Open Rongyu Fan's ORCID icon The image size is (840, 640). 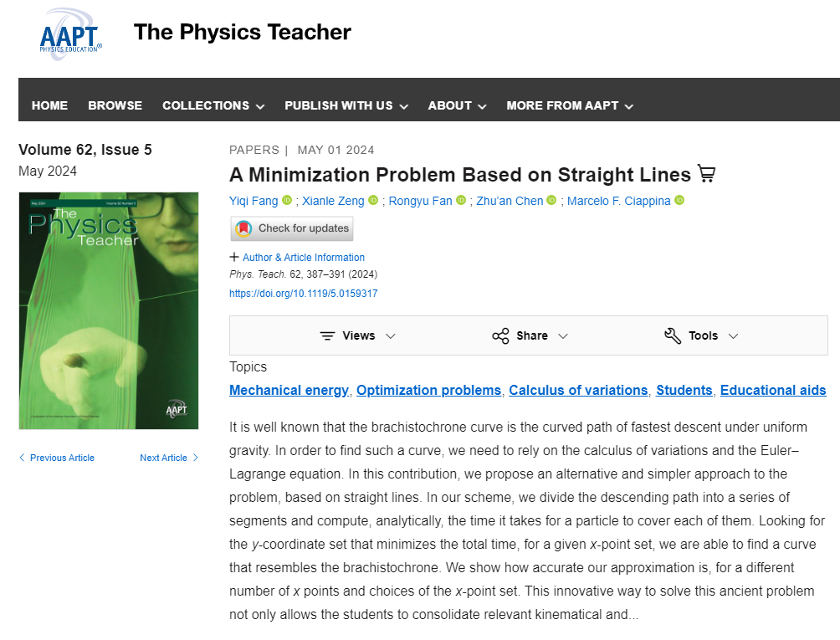click(461, 201)
